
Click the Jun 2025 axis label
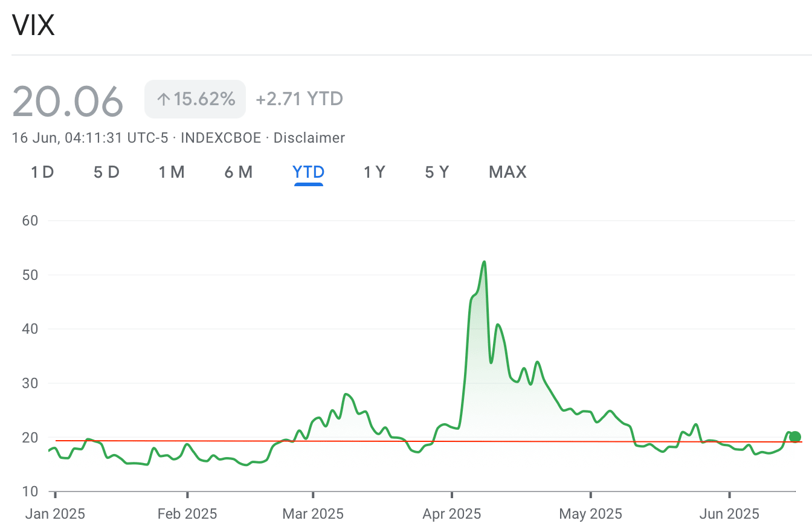pos(729,514)
